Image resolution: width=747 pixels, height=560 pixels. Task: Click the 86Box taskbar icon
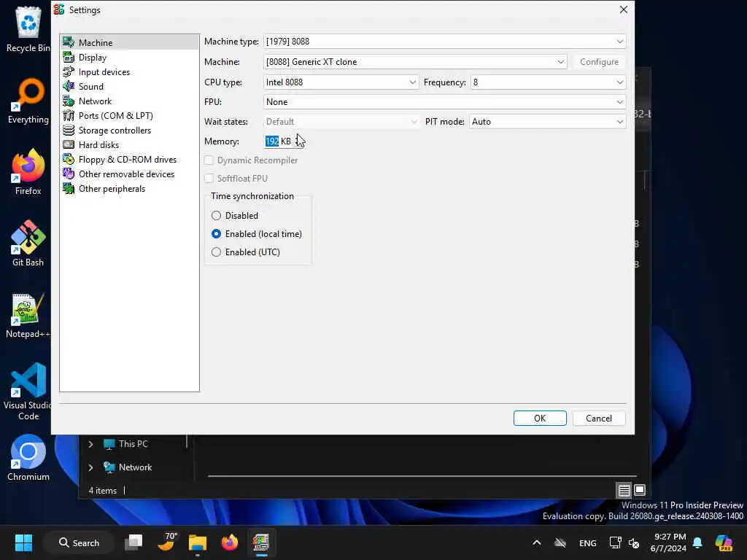coord(261,542)
